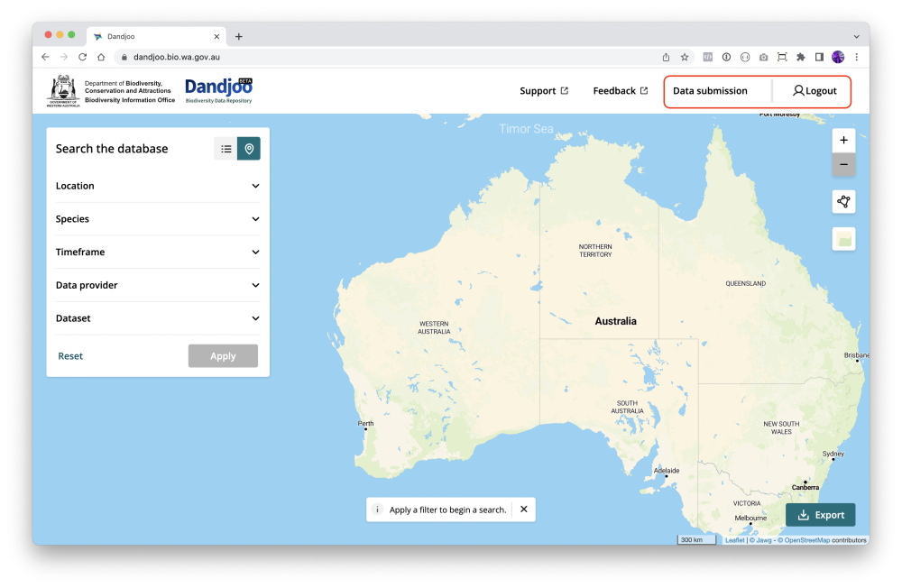Click the Leaflet attribution link

[734, 540]
